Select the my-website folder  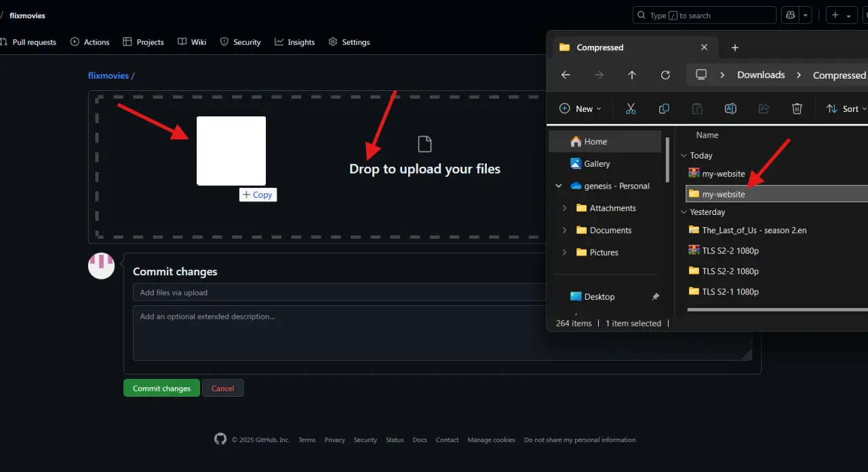tap(777, 194)
